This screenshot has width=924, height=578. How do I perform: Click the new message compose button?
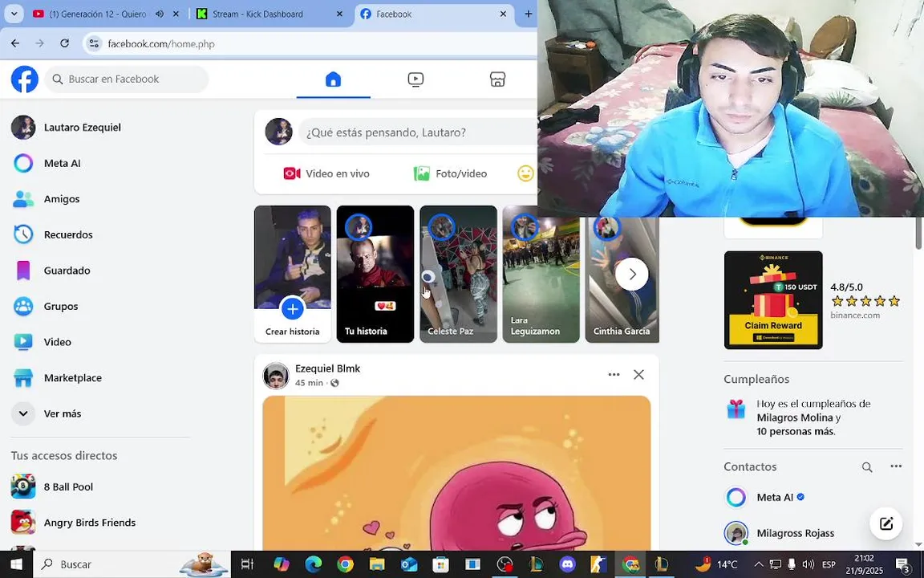click(885, 523)
